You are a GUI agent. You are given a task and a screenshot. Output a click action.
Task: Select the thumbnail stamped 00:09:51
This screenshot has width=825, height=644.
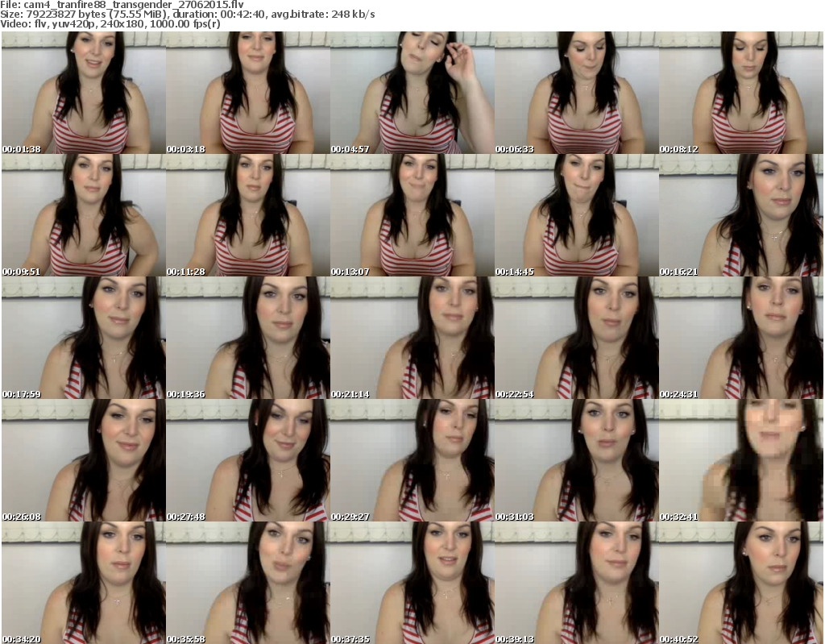[84, 215]
